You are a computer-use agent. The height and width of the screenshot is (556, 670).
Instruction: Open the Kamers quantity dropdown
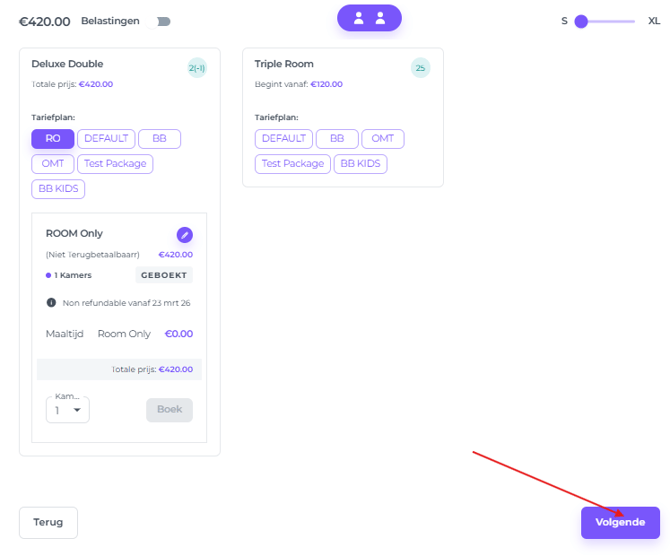(68, 410)
